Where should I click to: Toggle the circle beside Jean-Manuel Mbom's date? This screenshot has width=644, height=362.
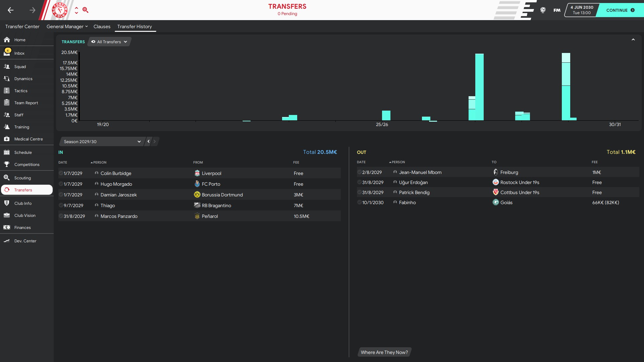coord(359,172)
